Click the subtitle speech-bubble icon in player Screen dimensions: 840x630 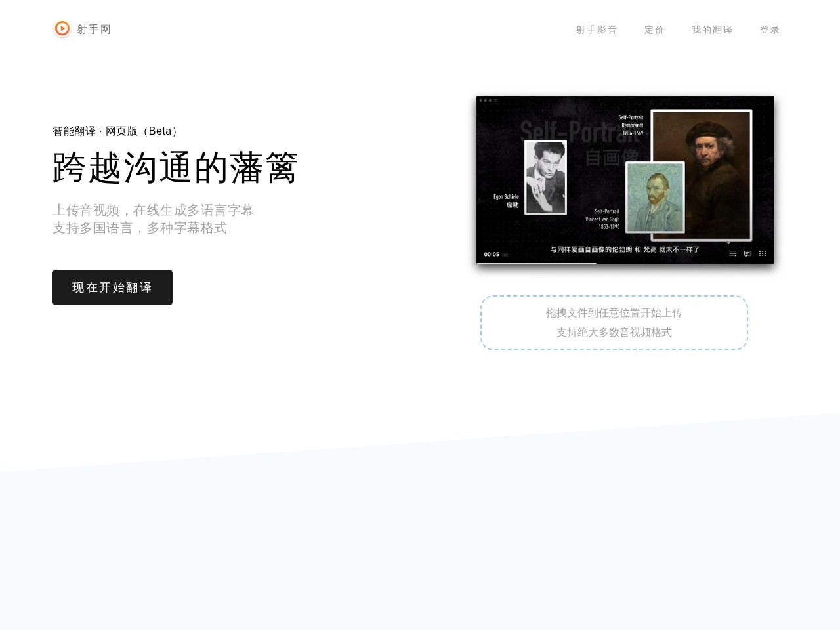click(747, 253)
